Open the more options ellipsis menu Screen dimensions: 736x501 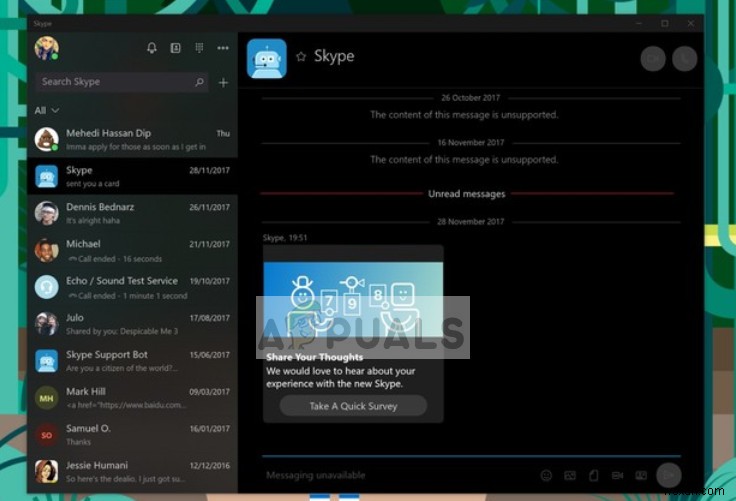click(x=223, y=48)
